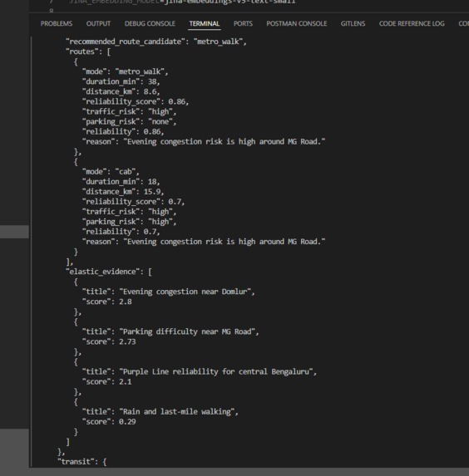Viewport: 469px width, 476px height.
Task: Click the "parking_risk": "high" line
Action: 129,222
